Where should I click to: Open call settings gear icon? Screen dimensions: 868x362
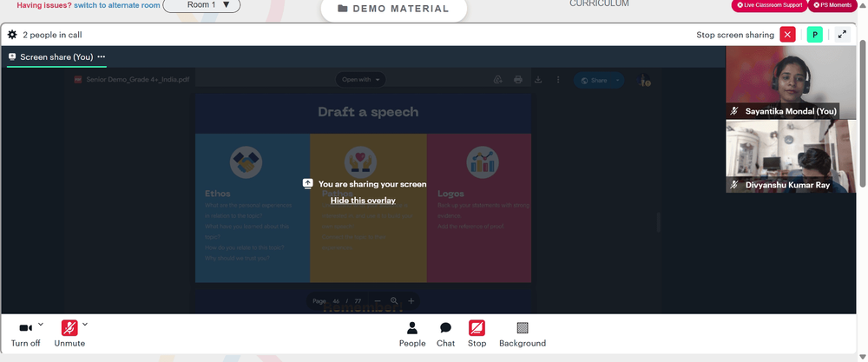pyautogui.click(x=12, y=35)
